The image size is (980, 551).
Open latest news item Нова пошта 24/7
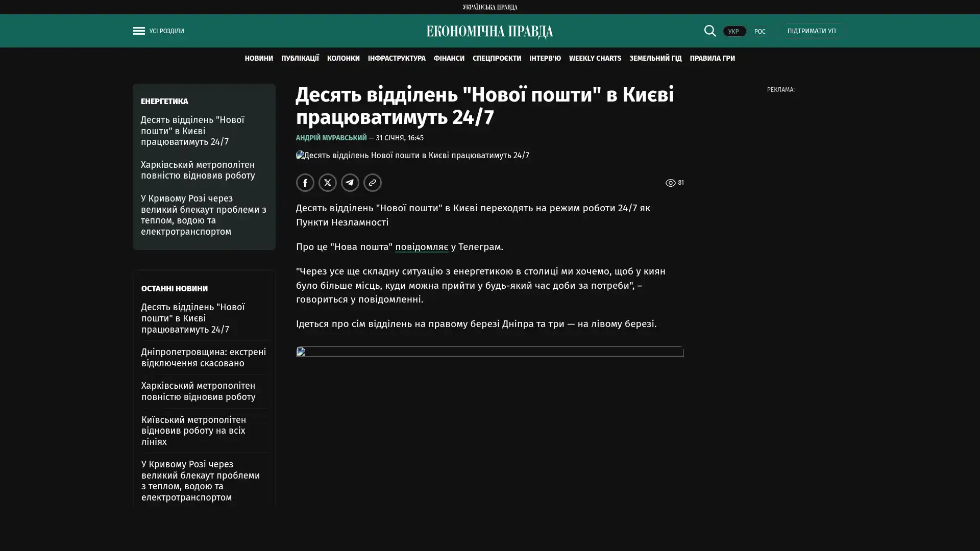click(193, 318)
